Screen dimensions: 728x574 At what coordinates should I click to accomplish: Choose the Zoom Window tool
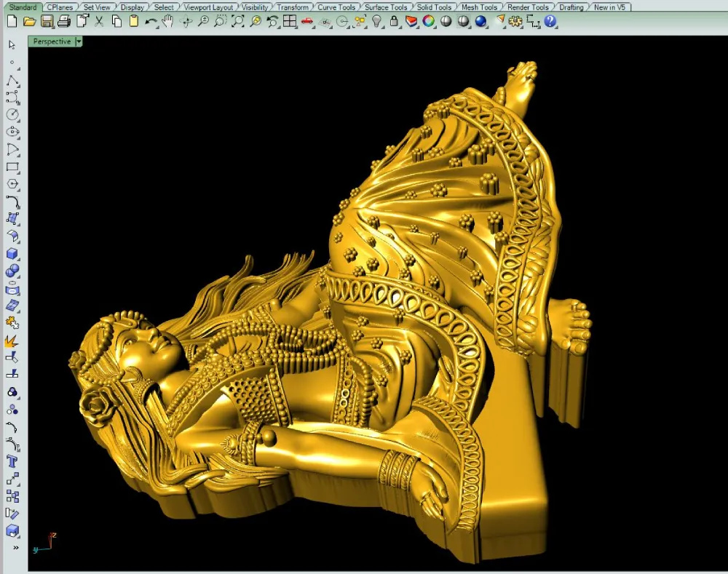point(220,21)
